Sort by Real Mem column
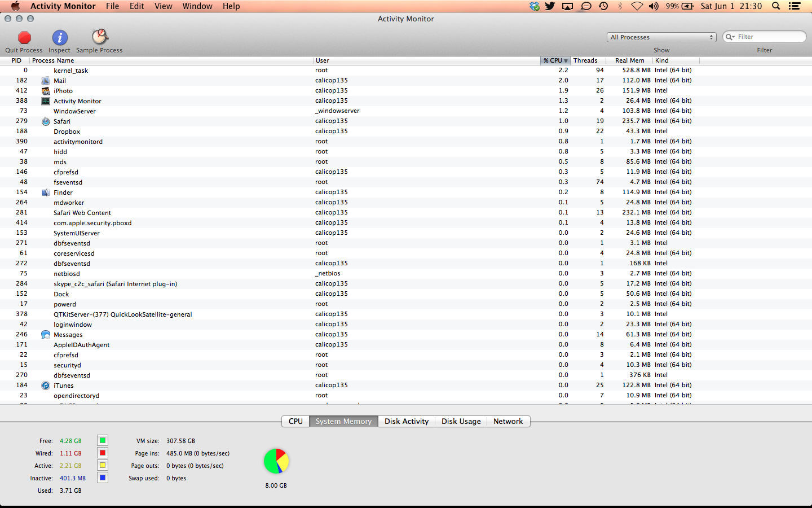 [629, 60]
